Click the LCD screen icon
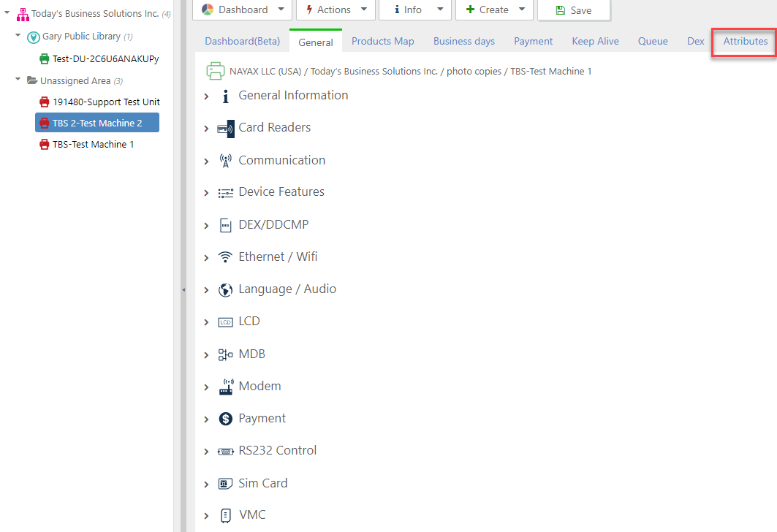The height and width of the screenshot is (532, 777). 225,322
